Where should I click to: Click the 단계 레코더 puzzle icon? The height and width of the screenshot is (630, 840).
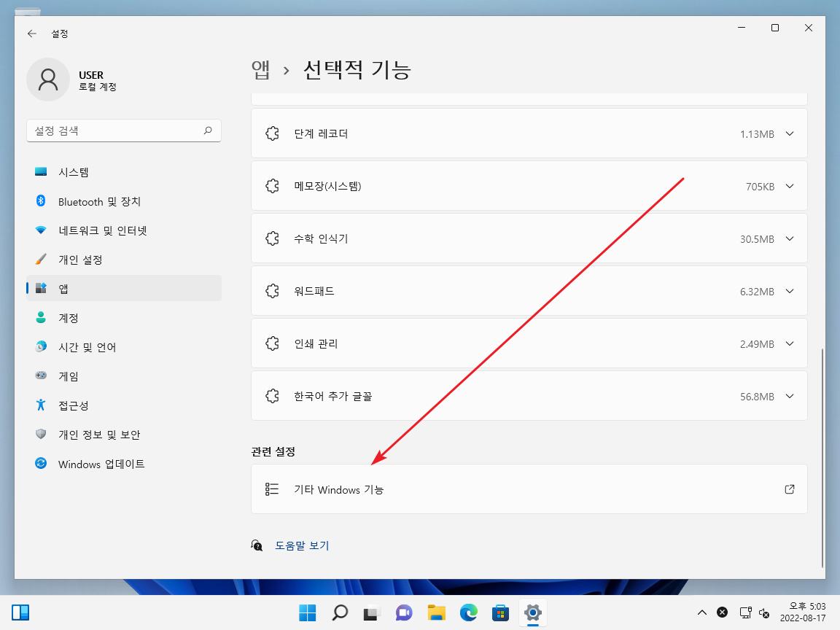[x=272, y=133]
